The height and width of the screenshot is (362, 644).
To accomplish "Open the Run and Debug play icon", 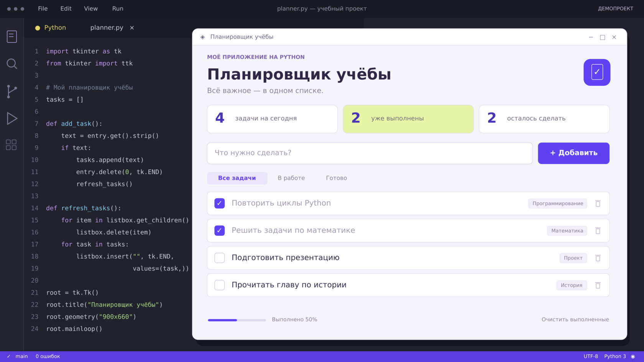I will [x=12, y=118].
